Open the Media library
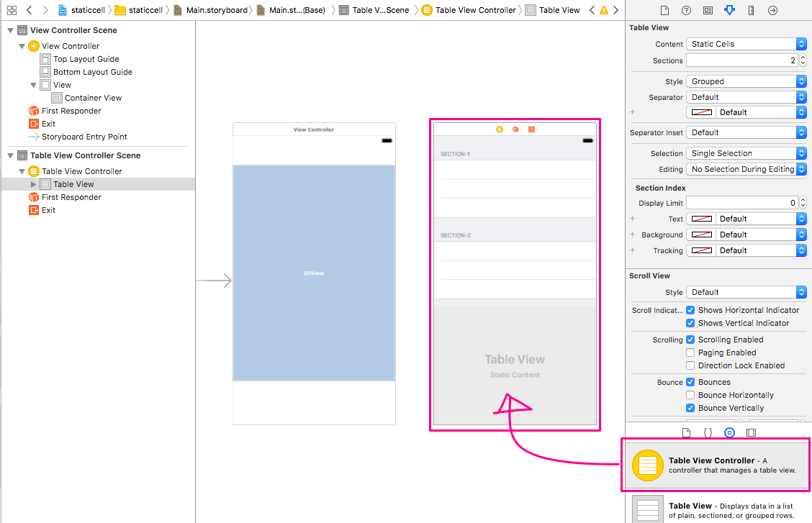Viewport: 812px width, 523px height. click(752, 432)
